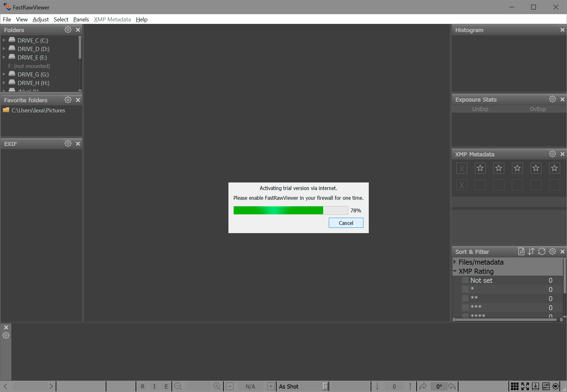The image size is (567, 392).
Task: Click the rotate clockwise arrow icon
Action: (423, 386)
